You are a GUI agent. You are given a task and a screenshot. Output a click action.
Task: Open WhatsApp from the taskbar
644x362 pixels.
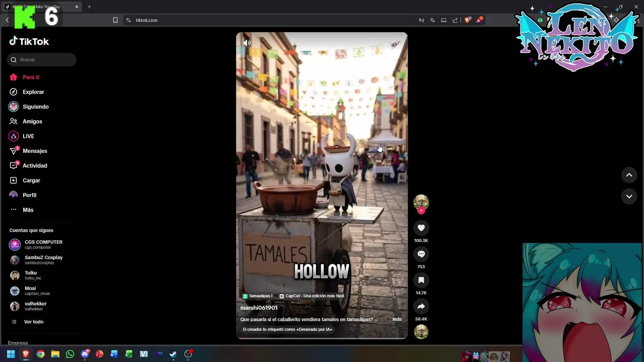(70, 354)
